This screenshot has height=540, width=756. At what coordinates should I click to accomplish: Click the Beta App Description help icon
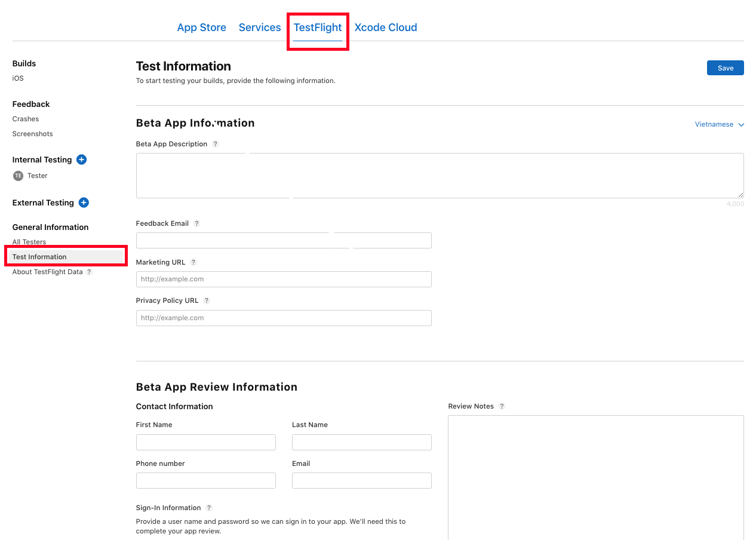[x=216, y=144]
